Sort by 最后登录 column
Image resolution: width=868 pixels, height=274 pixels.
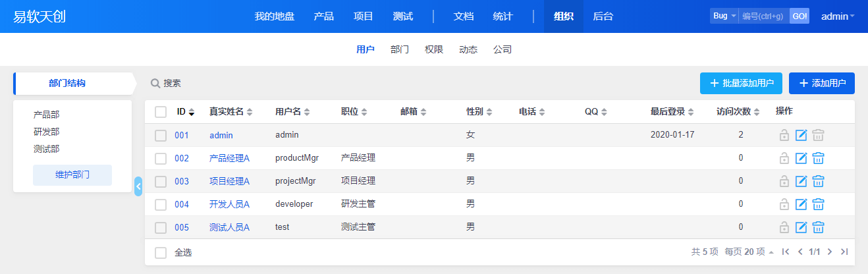672,112
